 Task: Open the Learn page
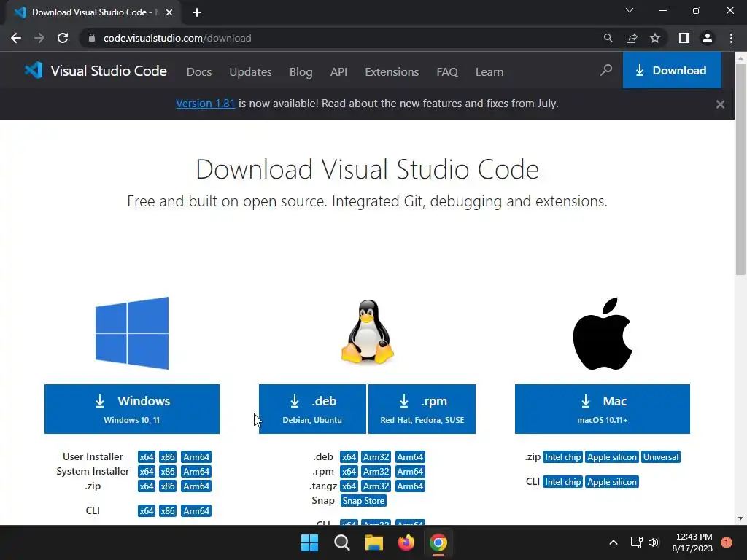(489, 72)
